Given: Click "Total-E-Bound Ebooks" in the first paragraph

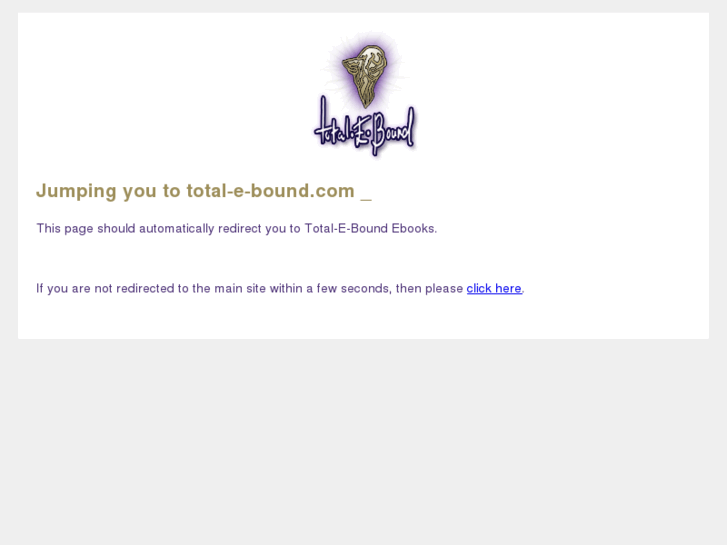Looking at the screenshot, I should (x=370, y=229).
